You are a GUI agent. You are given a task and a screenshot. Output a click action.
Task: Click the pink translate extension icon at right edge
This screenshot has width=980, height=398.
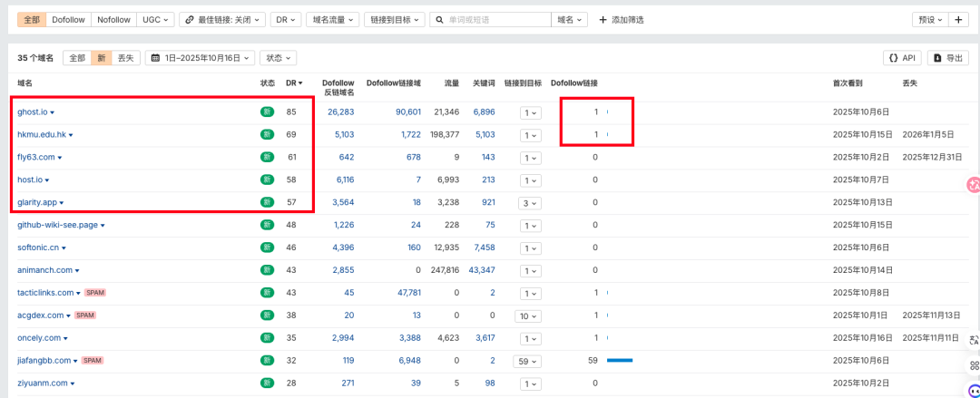[973, 184]
